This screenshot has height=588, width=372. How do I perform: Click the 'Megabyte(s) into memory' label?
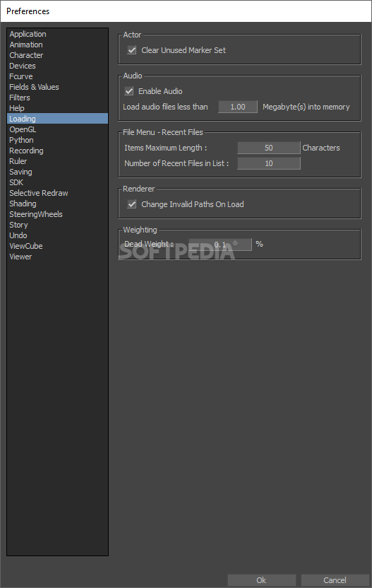point(306,107)
